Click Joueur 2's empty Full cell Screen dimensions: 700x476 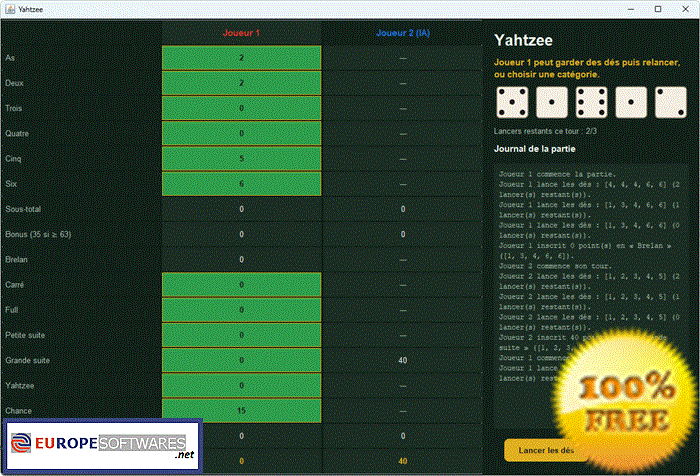click(x=403, y=310)
